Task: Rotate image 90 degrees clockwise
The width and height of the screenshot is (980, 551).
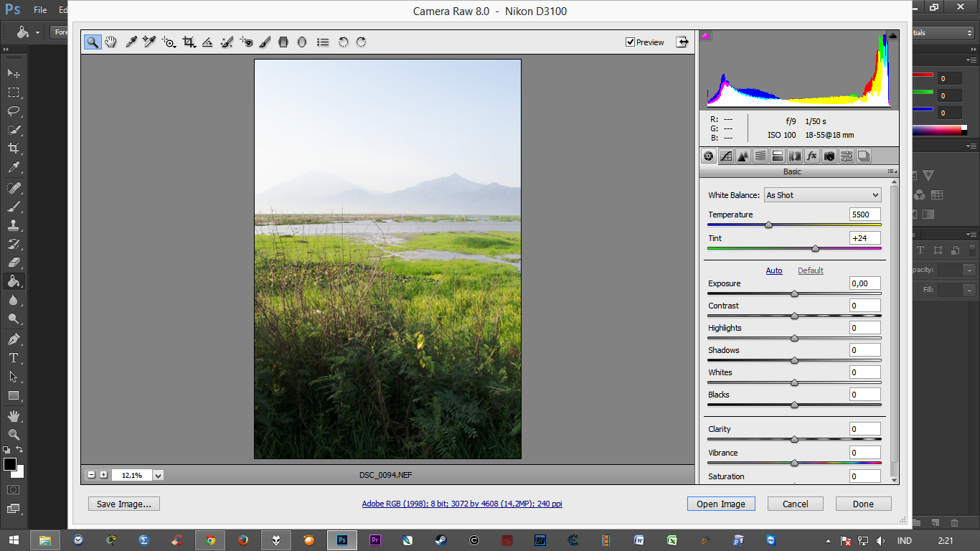Action: (361, 42)
